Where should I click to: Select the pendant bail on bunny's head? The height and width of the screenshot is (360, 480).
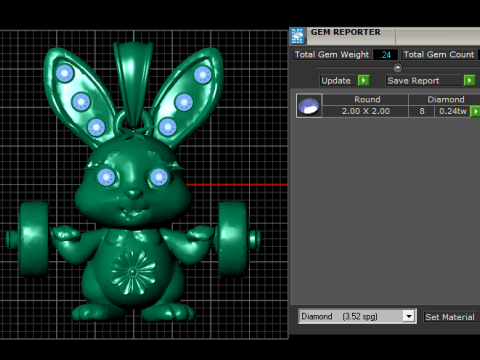point(133,83)
